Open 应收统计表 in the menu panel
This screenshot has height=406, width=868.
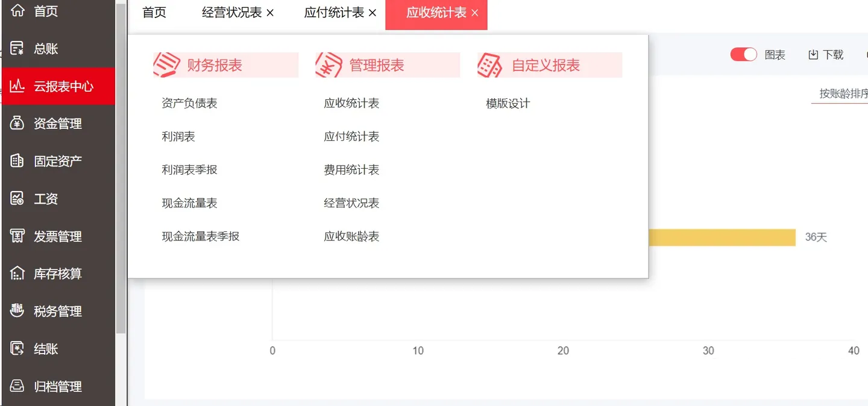[351, 104]
